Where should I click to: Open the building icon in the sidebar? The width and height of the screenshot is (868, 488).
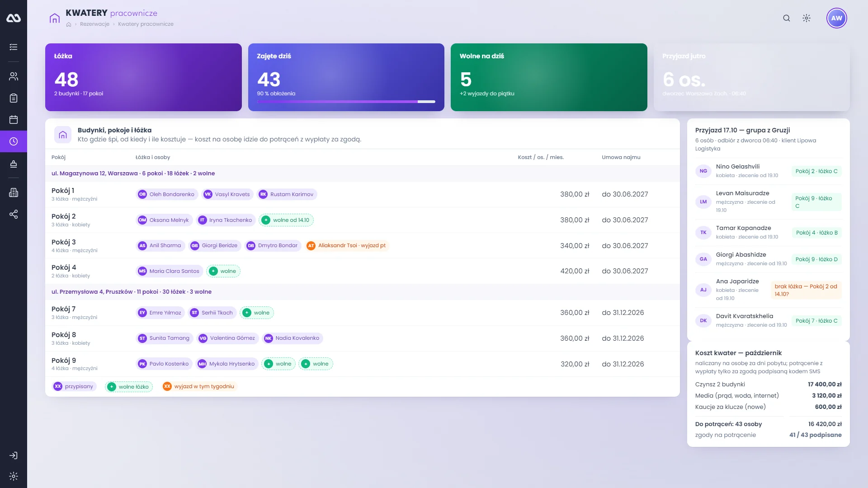[14, 192]
